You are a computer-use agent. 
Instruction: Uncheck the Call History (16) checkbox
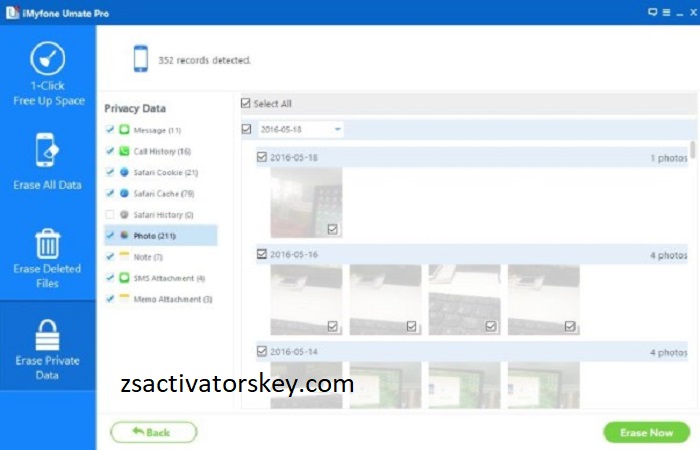(x=109, y=151)
